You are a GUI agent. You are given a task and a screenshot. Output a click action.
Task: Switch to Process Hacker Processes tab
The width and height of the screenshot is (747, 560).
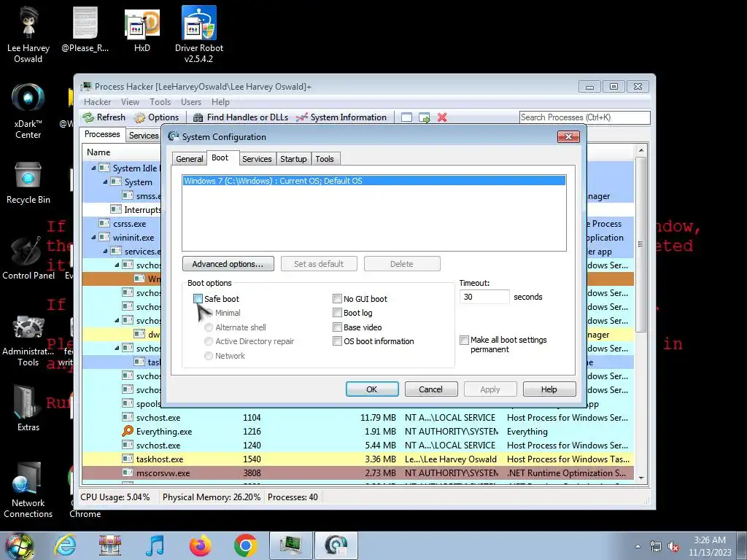pos(102,134)
